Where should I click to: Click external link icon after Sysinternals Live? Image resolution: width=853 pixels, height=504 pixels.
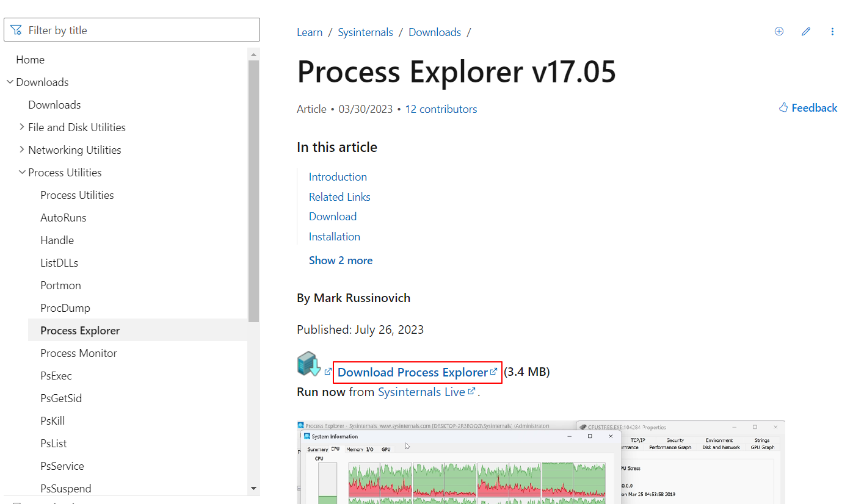471,392
